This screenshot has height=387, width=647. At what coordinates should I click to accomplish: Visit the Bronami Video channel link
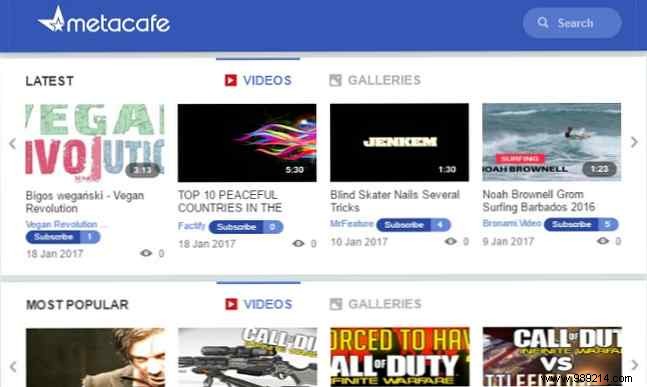point(512,223)
